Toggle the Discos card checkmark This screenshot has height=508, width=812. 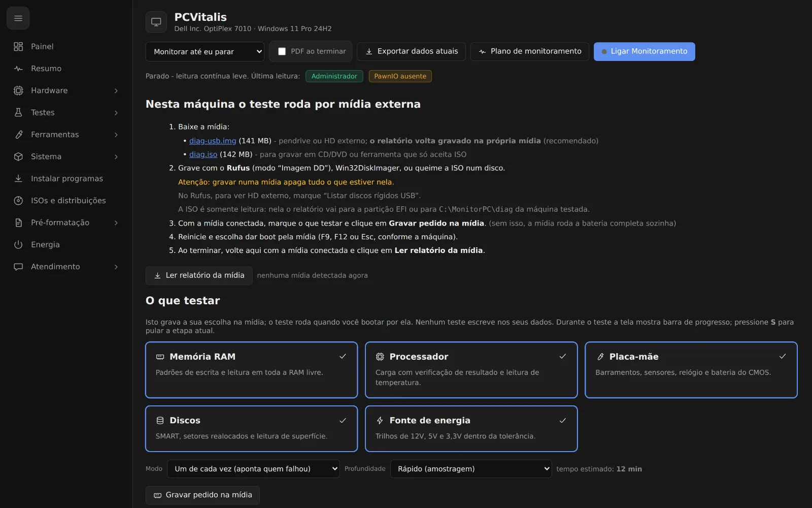click(x=343, y=421)
